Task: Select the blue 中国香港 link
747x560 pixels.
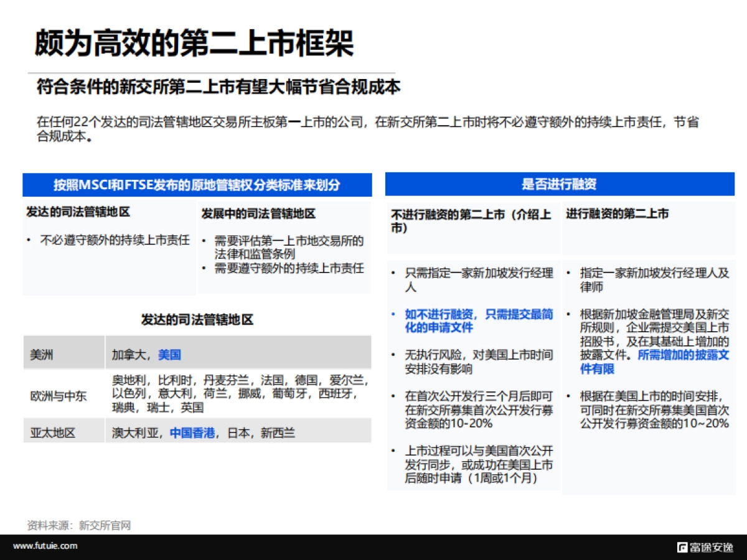Action: 191,431
